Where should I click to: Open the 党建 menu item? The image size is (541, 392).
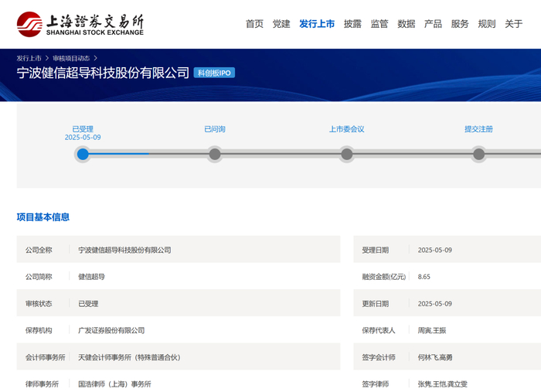pyautogui.click(x=281, y=24)
